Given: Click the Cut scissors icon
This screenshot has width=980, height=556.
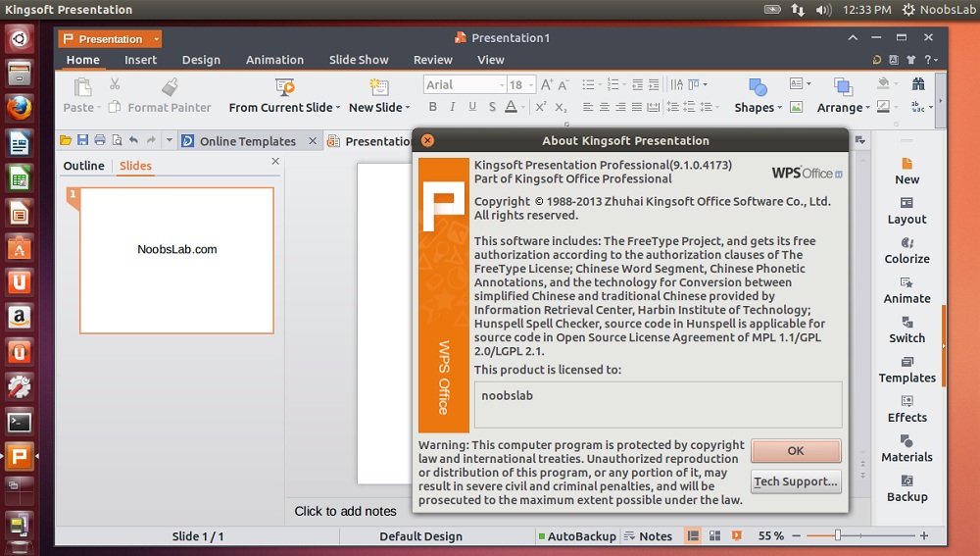Looking at the screenshot, I should [x=115, y=83].
